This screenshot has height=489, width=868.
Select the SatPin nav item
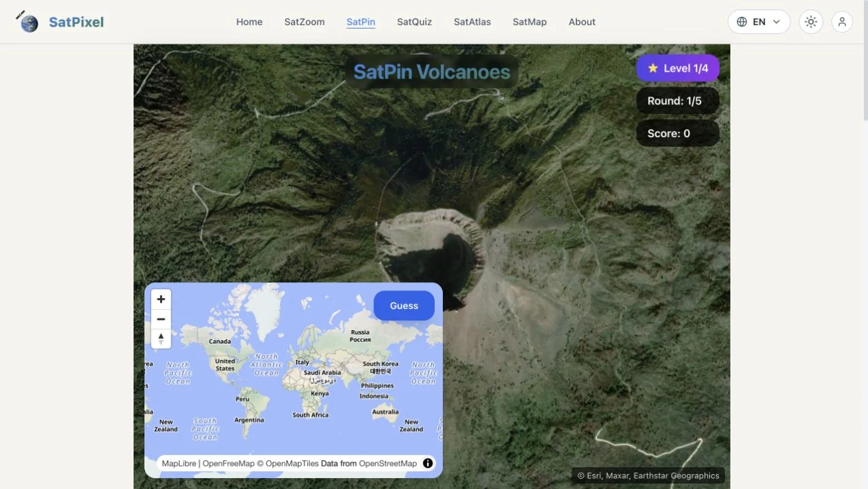[361, 22]
